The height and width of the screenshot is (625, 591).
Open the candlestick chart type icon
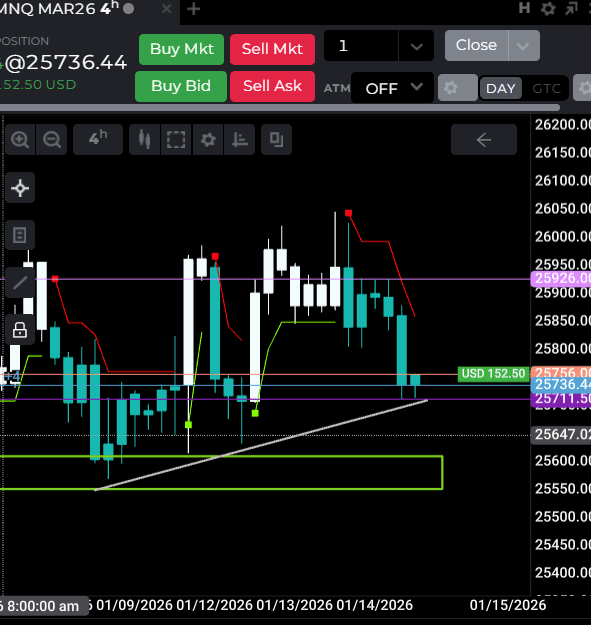click(x=145, y=140)
